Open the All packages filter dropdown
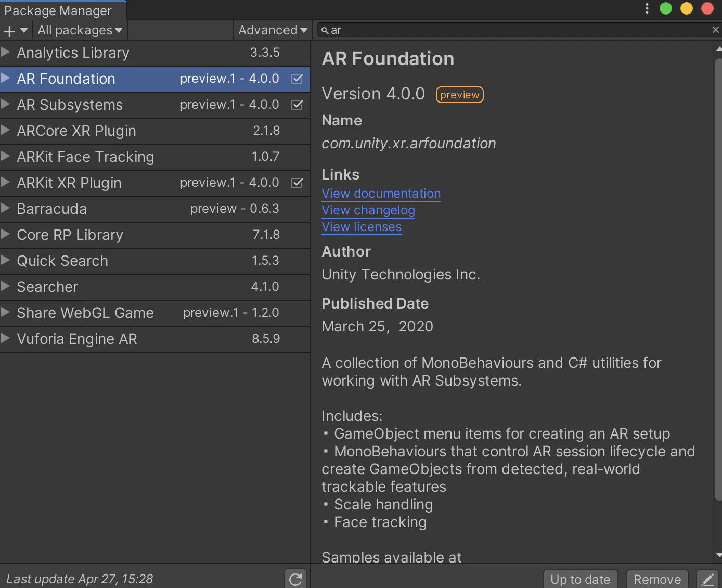722x588 pixels. [x=80, y=30]
